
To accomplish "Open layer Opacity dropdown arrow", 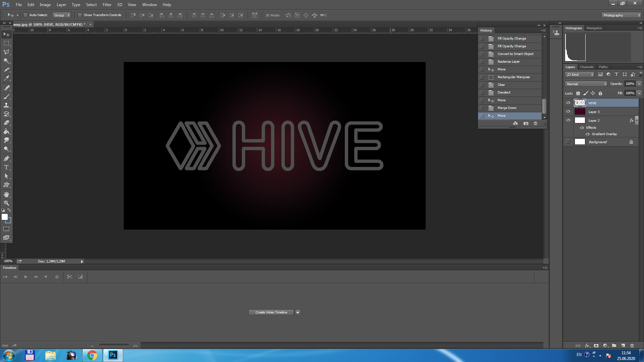I will point(639,84).
